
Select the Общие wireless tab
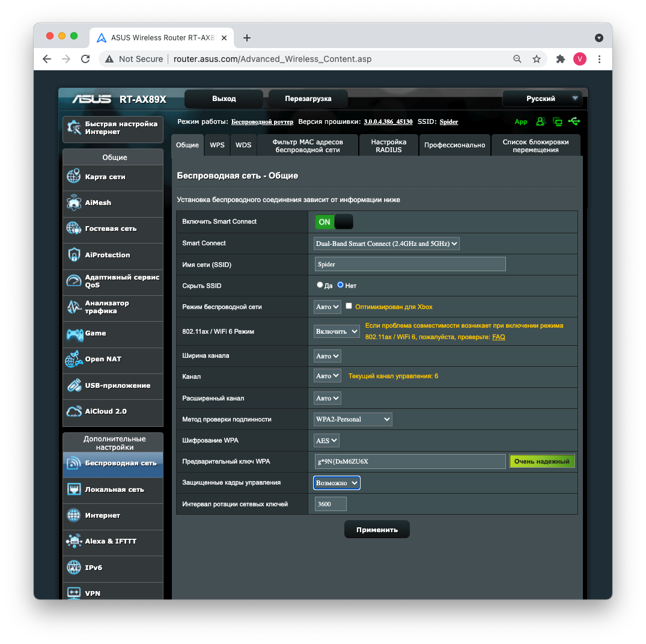[x=187, y=145]
